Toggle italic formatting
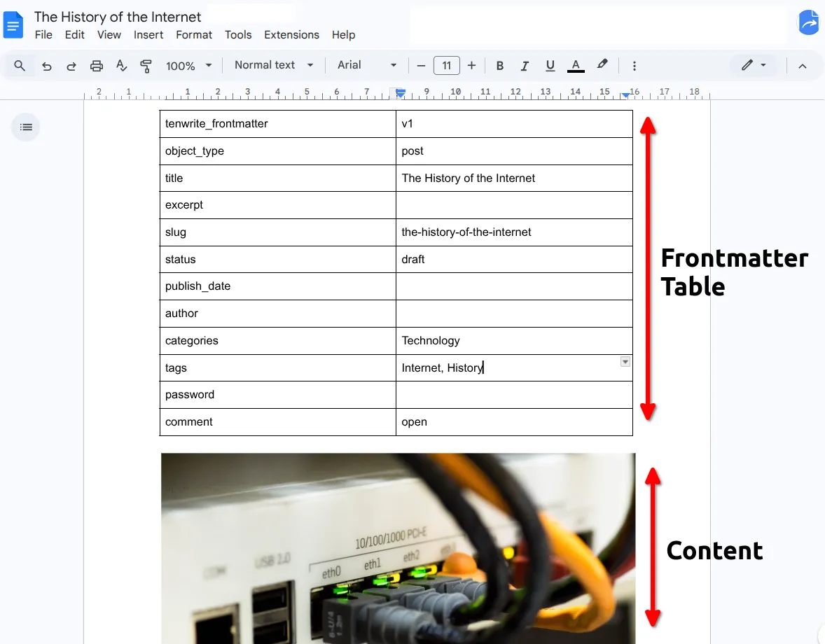This screenshot has height=644, width=825. click(x=525, y=65)
